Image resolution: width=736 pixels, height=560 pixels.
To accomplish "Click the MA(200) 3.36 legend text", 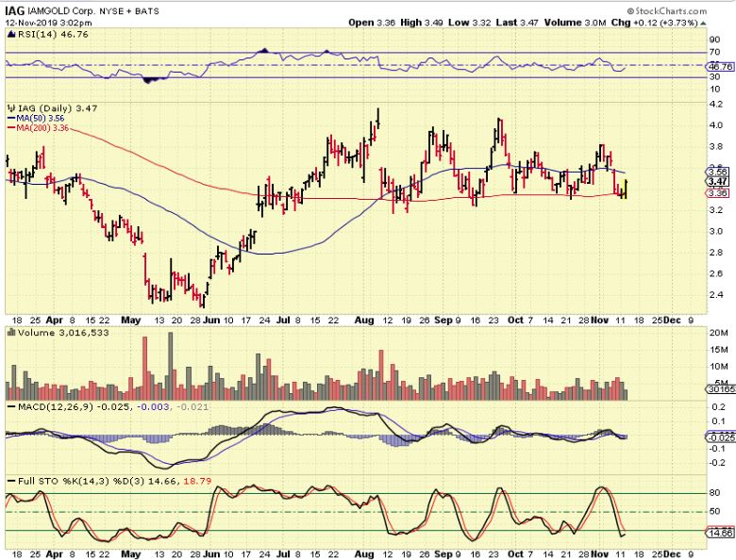I will [42, 128].
